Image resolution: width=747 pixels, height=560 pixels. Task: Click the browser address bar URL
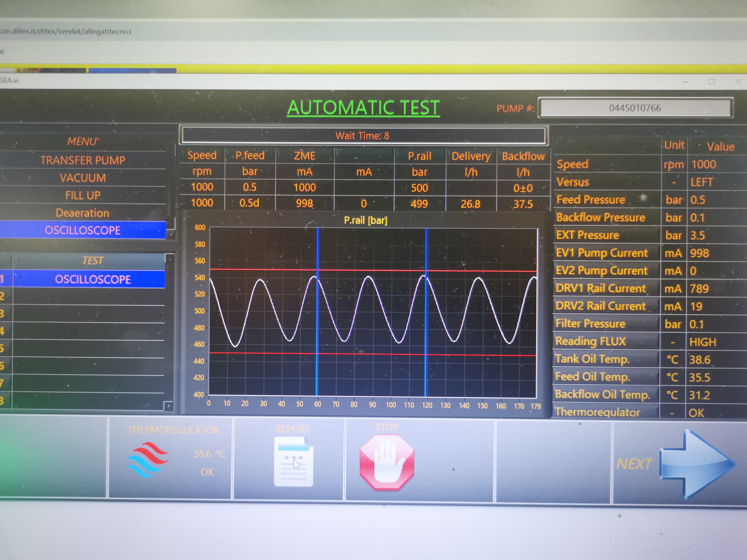[66, 31]
